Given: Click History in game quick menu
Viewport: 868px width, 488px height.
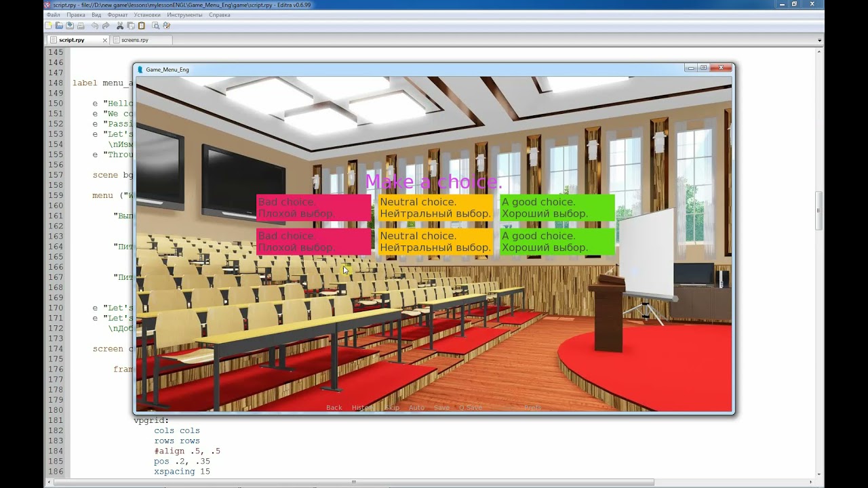Looking at the screenshot, I should (x=363, y=407).
